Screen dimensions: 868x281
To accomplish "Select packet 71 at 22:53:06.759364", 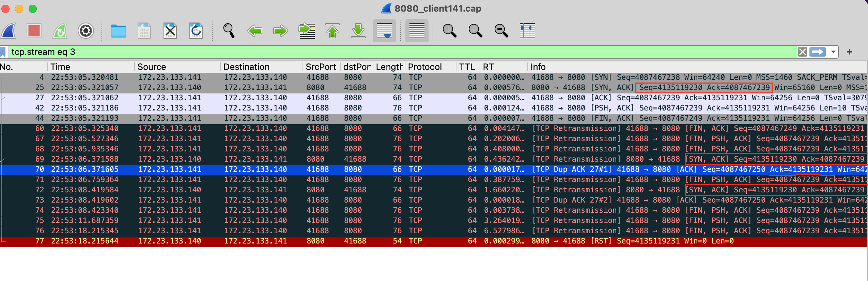I will [434, 180].
